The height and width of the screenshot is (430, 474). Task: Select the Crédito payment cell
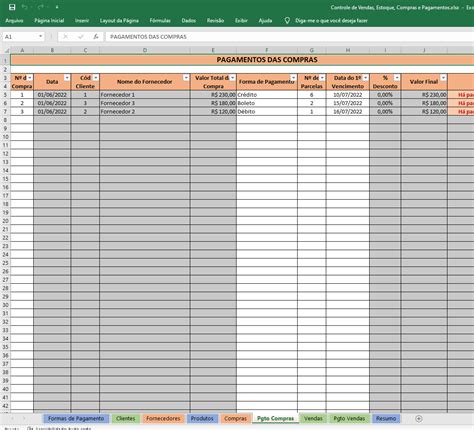[267, 95]
